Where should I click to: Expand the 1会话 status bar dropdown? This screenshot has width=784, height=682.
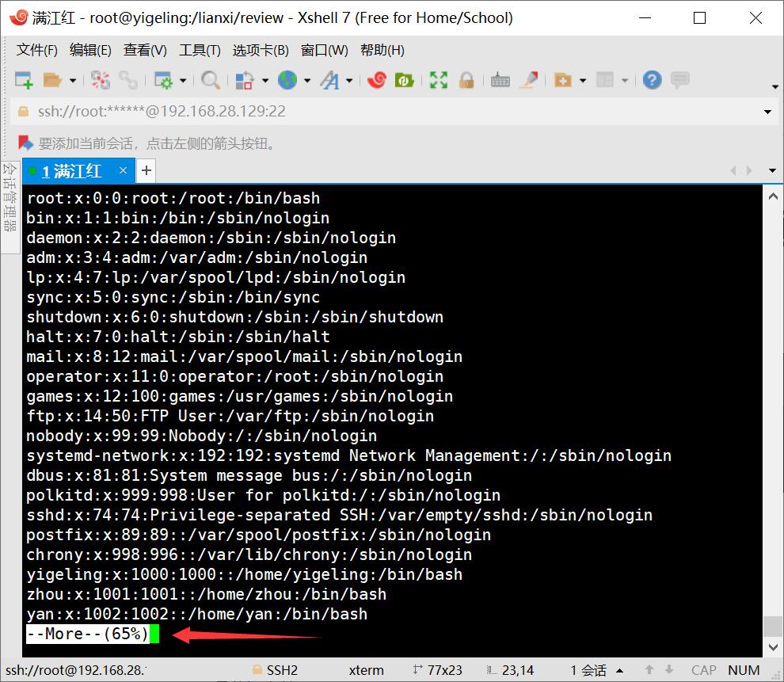[x=619, y=669]
